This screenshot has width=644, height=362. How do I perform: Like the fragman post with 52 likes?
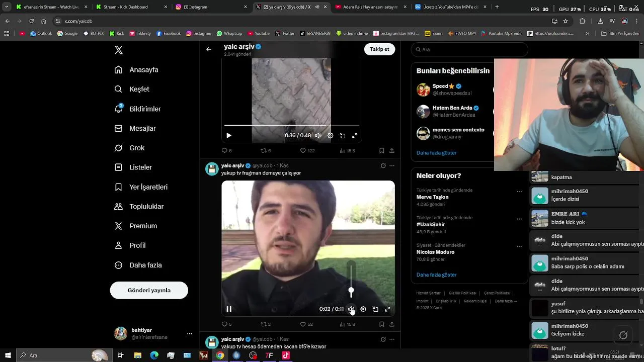coord(306,324)
